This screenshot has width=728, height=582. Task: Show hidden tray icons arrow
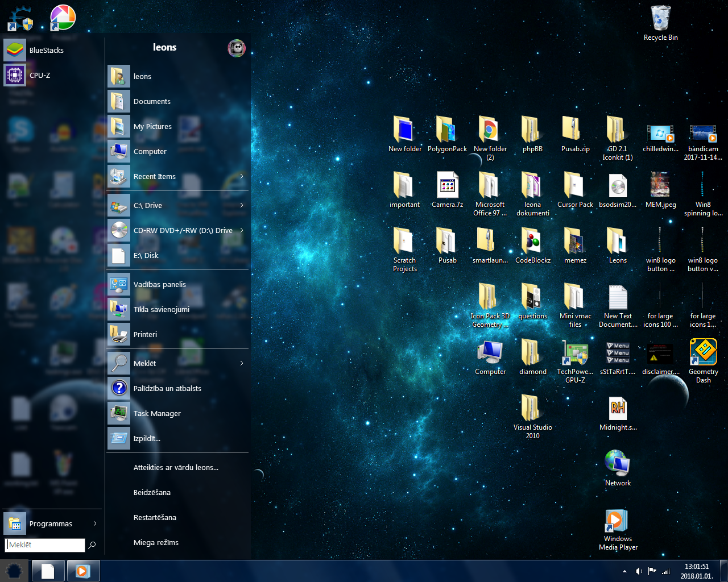[624, 571]
